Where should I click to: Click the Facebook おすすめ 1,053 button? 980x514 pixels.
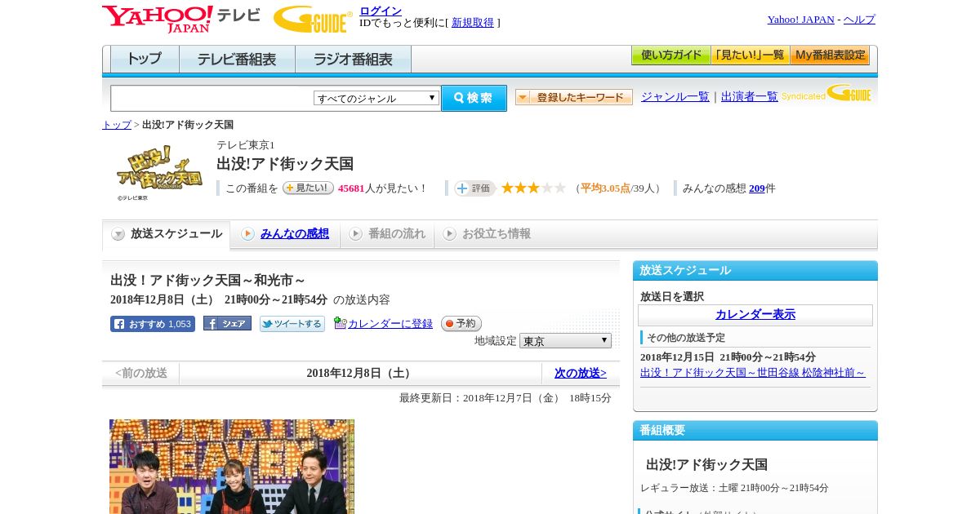point(153,324)
